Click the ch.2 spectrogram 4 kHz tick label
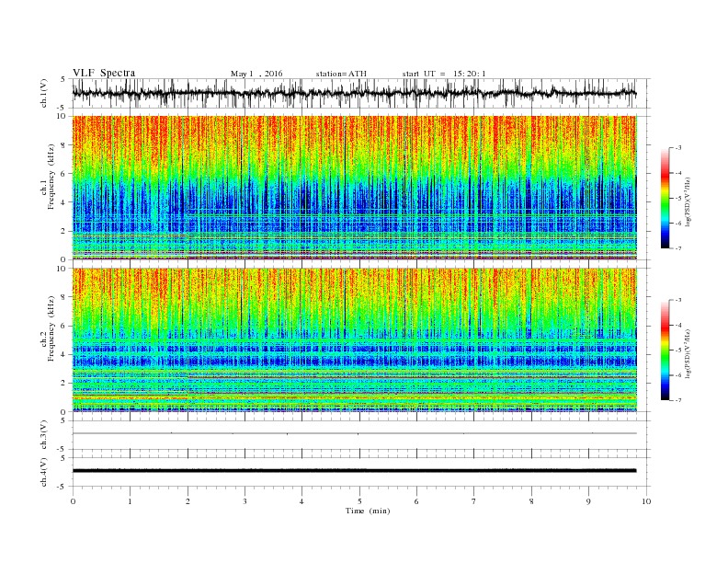Viewport: 728px width, 563px height. (64, 354)
